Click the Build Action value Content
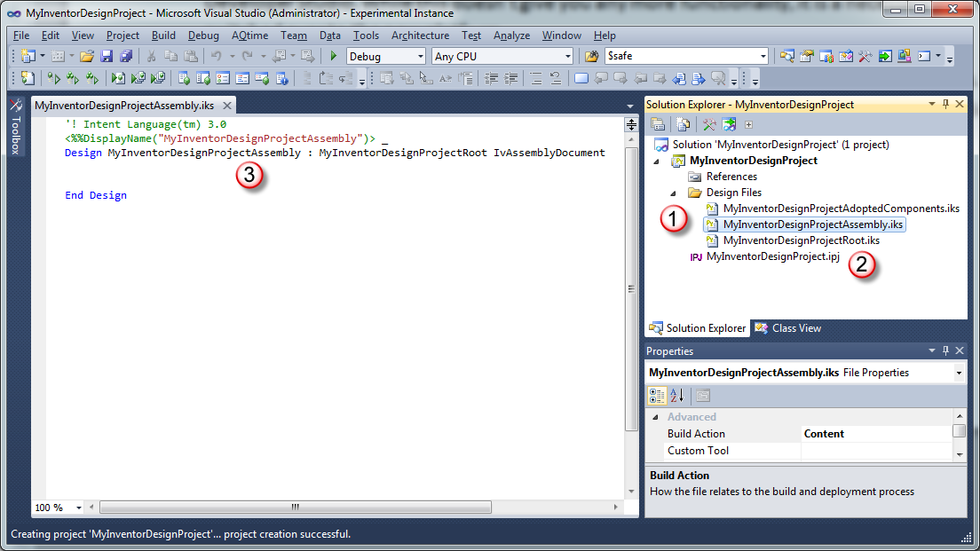 coord(824,434)
